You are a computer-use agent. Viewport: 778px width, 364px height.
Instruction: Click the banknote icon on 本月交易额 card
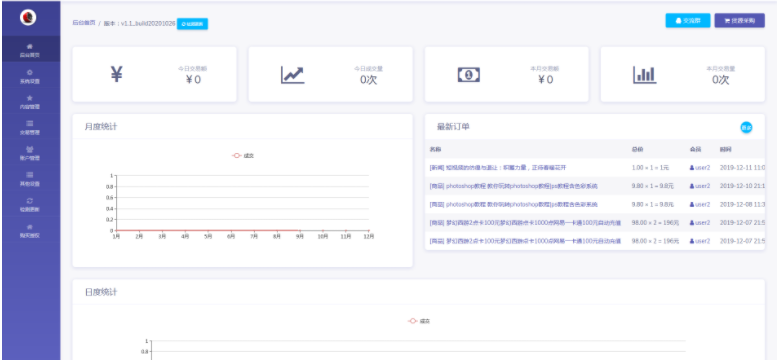468,75
